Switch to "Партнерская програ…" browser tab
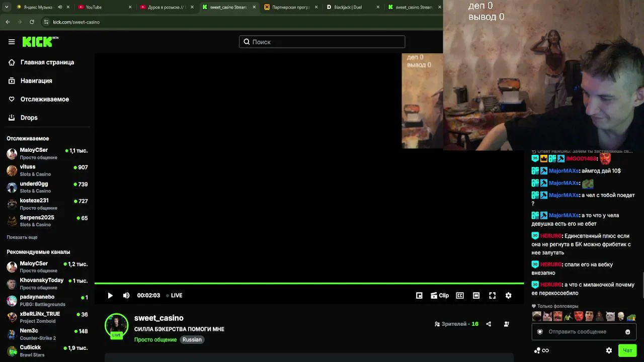This screenshot has height=362, width=644. click(x=290, y=7)
